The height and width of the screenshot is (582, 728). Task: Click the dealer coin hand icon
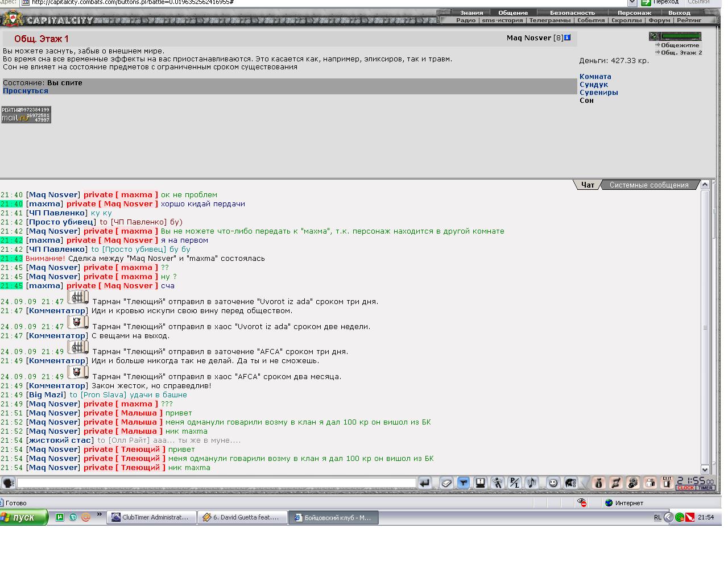(x=632, y=483)
